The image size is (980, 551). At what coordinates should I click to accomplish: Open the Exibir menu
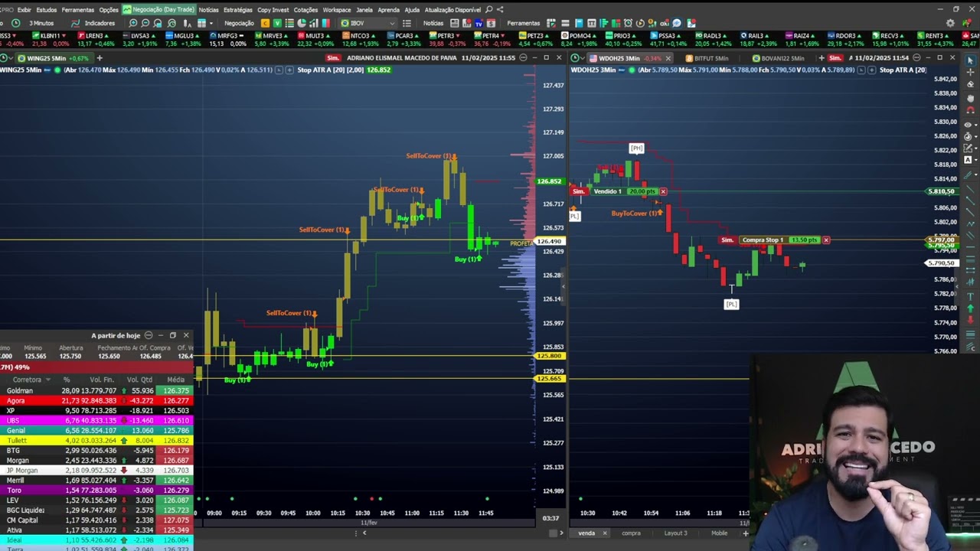point(24,10)
